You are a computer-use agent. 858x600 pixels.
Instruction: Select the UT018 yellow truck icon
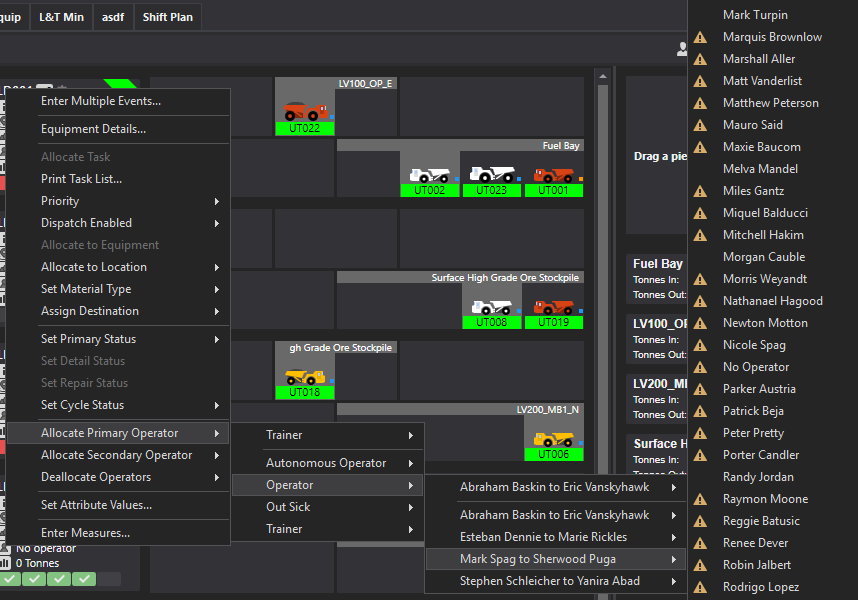(x=304, y=375)
